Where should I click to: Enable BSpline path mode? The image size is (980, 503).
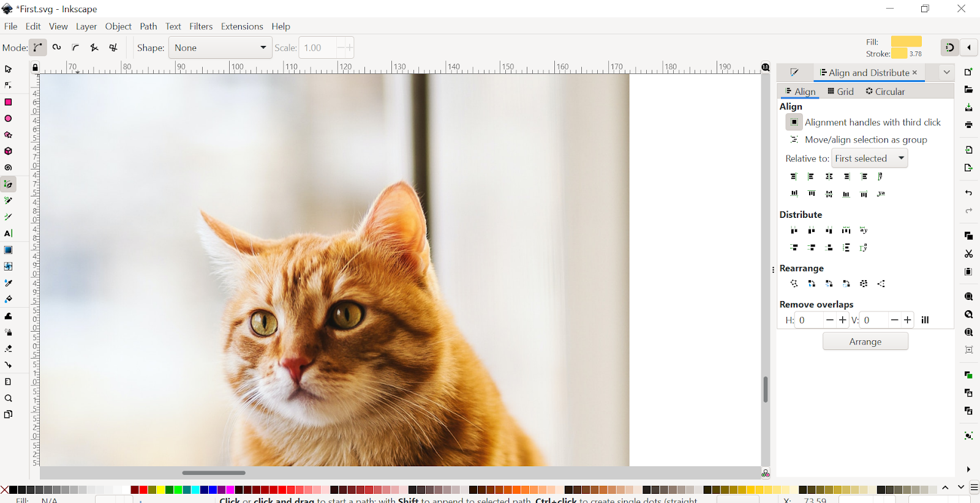pos(76,47)
